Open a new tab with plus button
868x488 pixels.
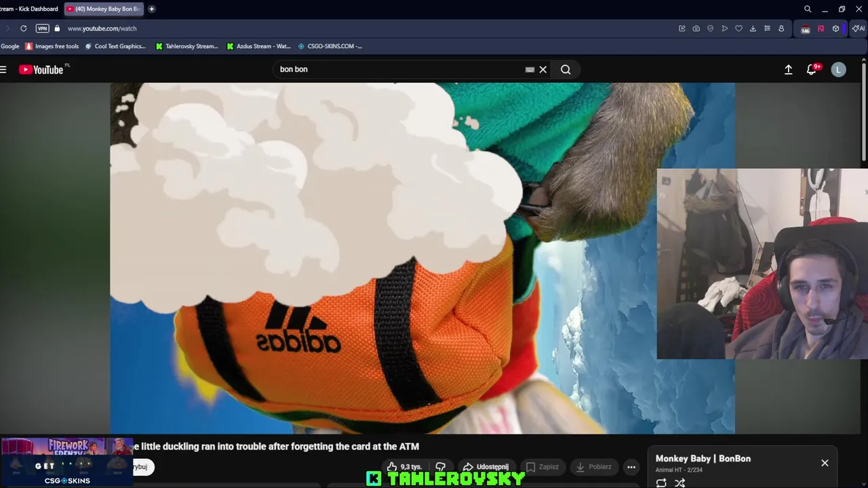(151, 9)
